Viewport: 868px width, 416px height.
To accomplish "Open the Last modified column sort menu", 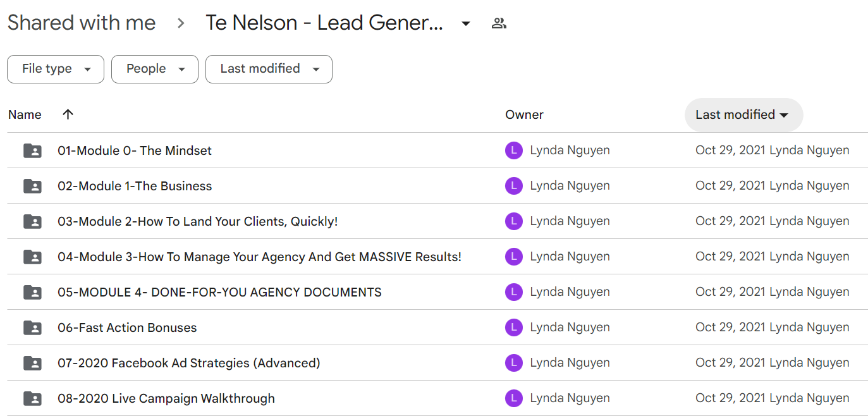I will 743,115.
